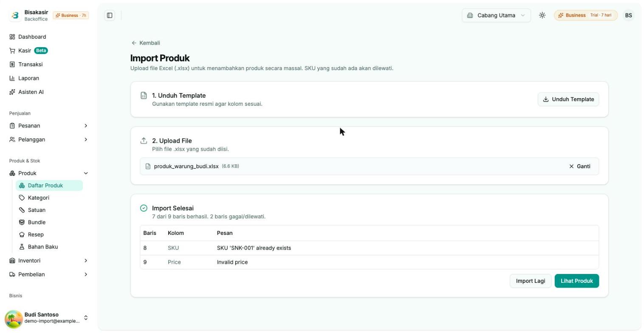Click the Unduh Template button
The height and width of the screenshot is (333, 644).
[568, 99]
